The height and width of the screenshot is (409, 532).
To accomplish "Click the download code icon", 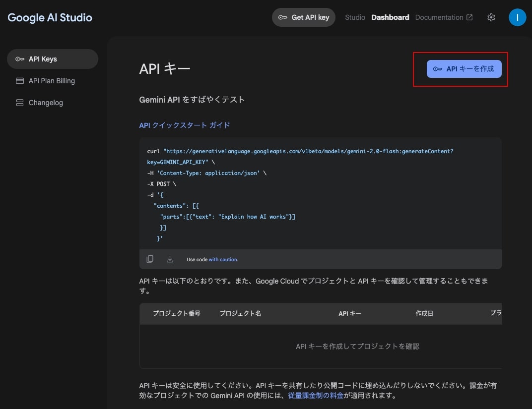I will (x=170, y=259).
